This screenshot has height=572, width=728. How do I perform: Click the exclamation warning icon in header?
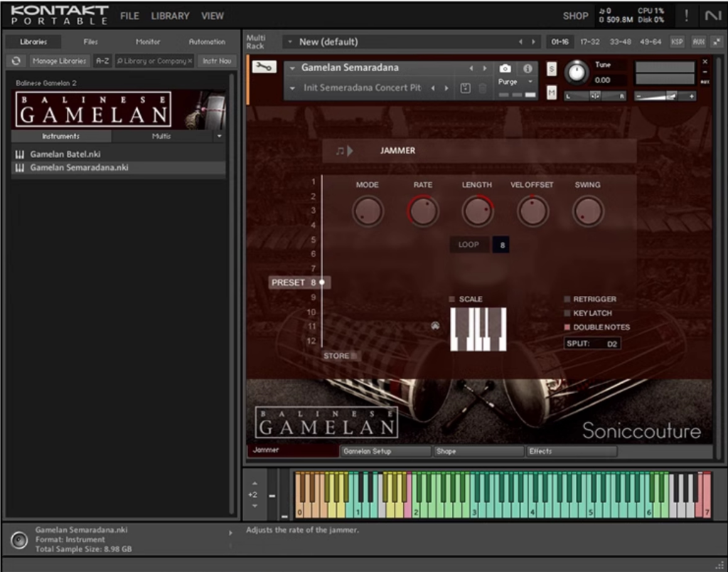point(686,16)
